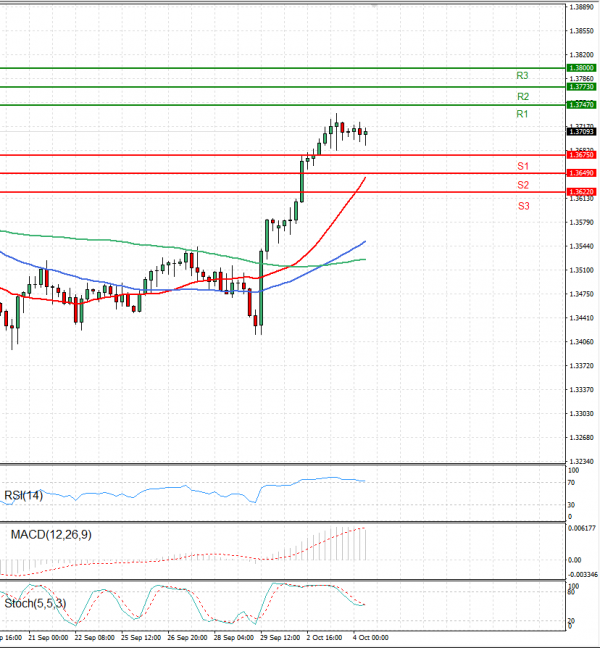Click the 1.35440 price axis value
600x648 pixels.
[x=581, y=246]
